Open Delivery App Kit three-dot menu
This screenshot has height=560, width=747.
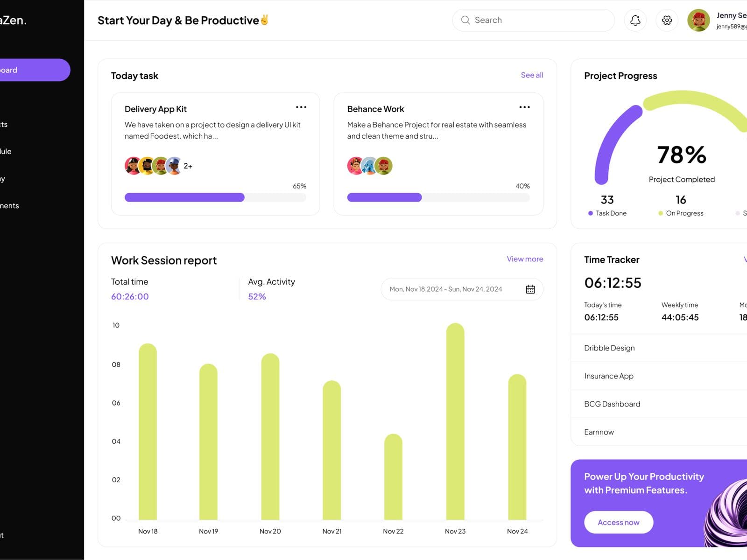coord(301,107)
